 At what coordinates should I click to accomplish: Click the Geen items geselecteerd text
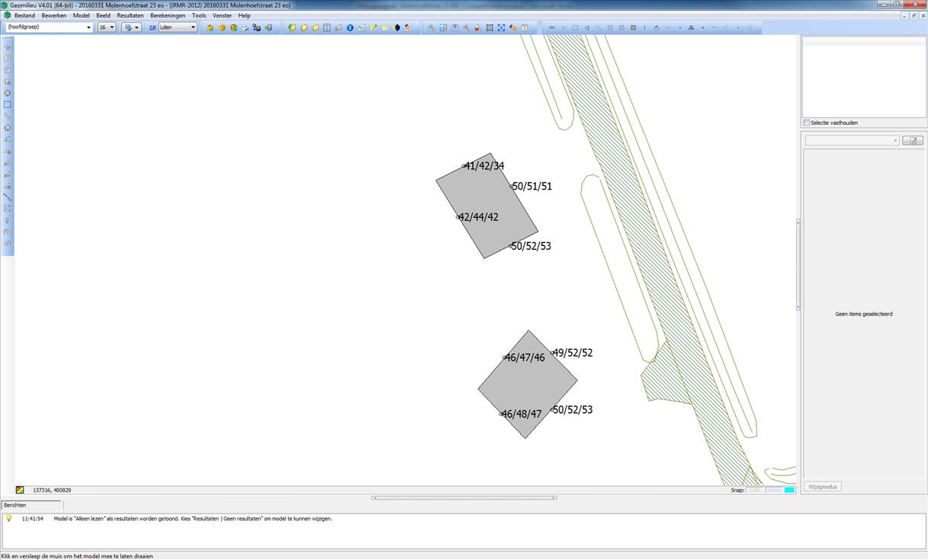(863, 314)
